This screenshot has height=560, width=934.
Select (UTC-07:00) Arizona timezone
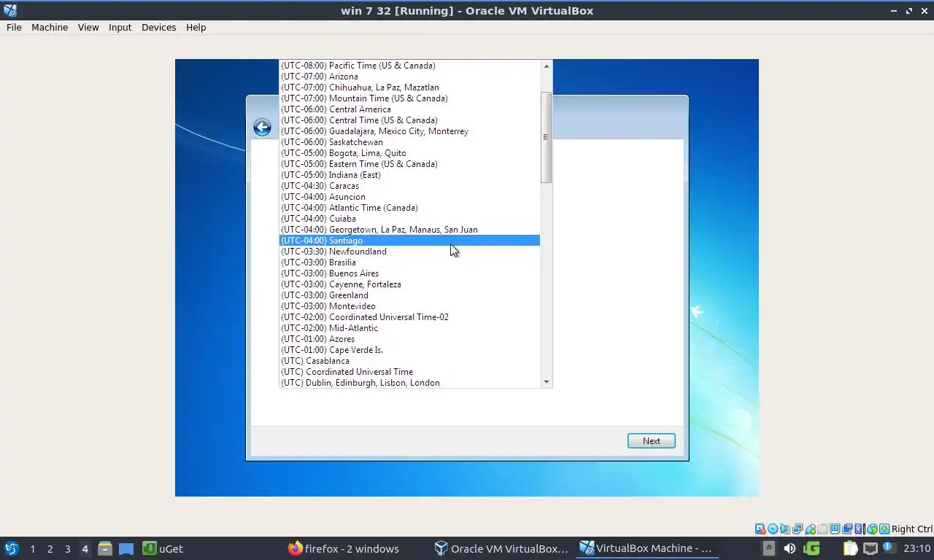tap(409, 77)
